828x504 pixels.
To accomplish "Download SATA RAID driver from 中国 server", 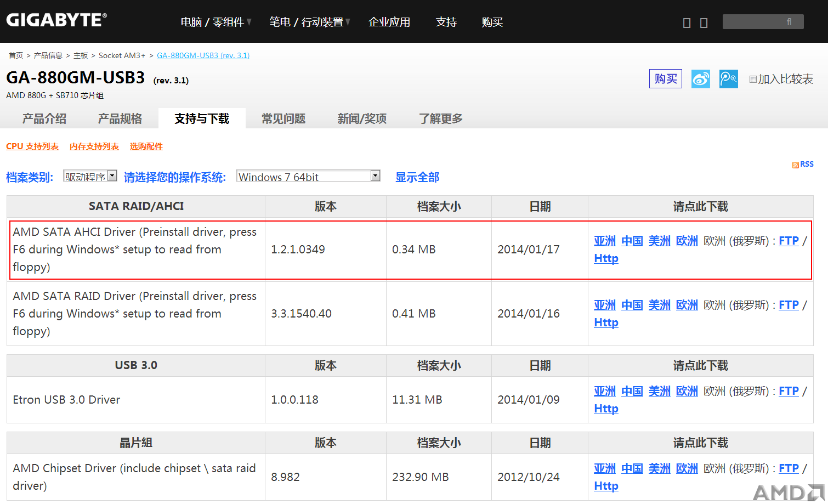I will (632, 305).
